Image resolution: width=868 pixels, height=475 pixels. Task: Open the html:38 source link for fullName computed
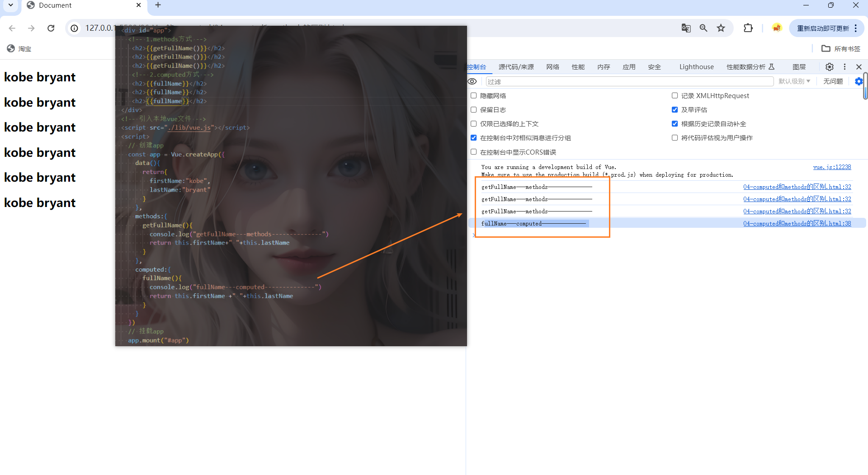point(797,224)
